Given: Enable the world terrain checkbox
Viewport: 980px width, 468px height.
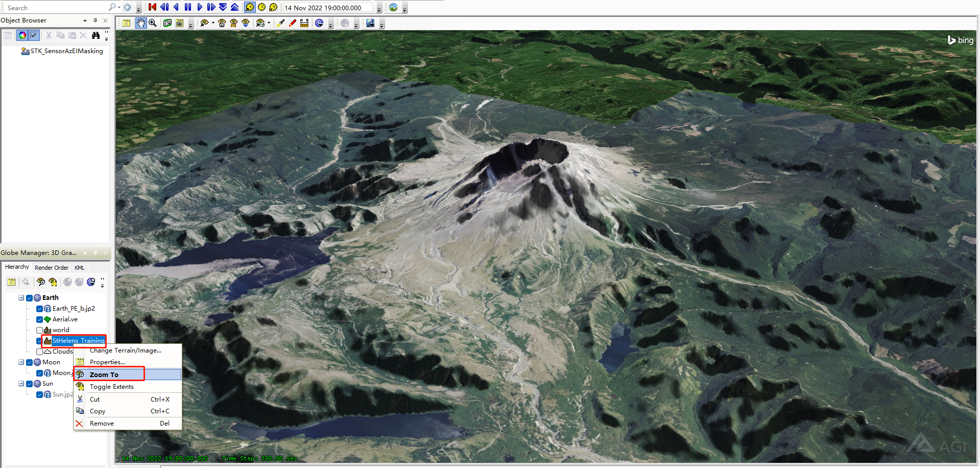Looking at the screenshot, I should [40, 330].
